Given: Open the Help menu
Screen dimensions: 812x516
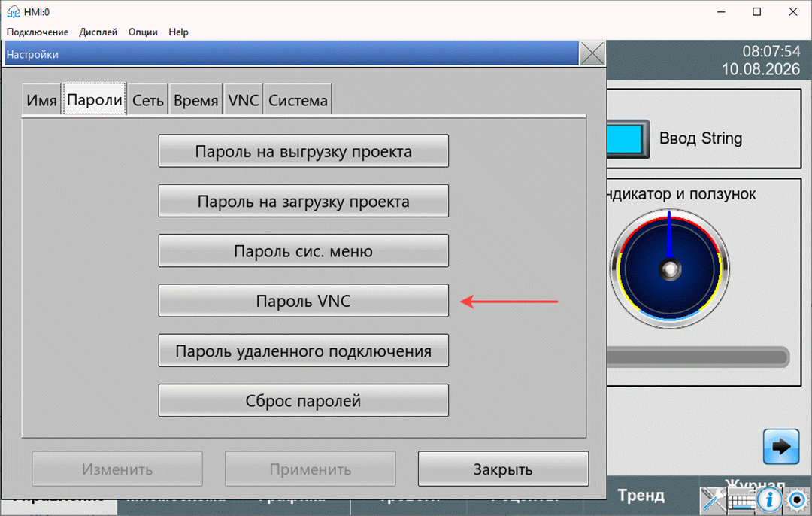Looking at the screenshot, I should click(x=179, y=32).
